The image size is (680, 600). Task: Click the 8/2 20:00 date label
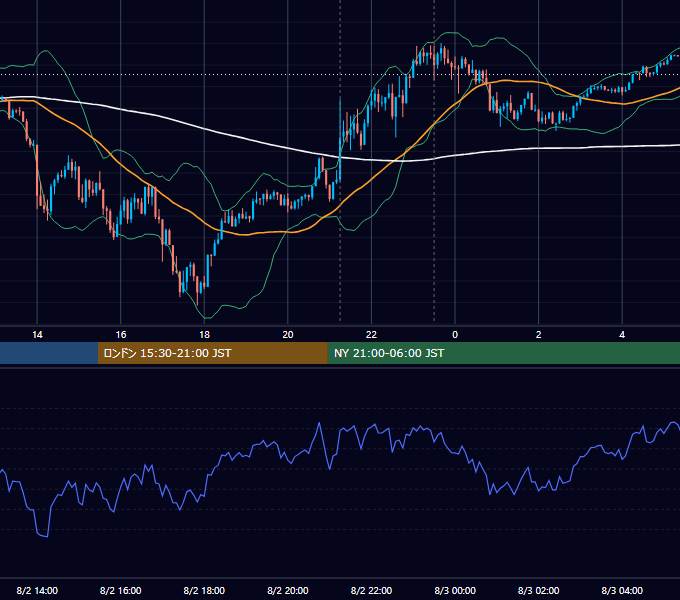point(288,590)
